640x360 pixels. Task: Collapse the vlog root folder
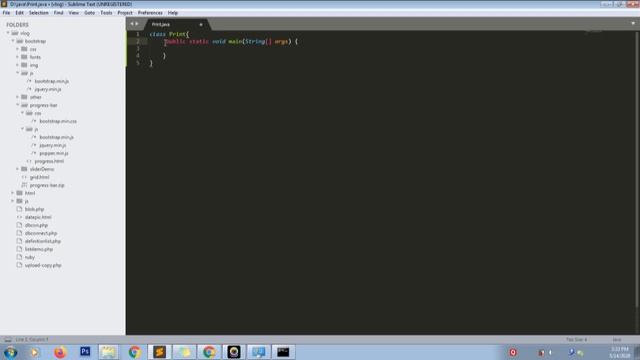tap(8, 33)
